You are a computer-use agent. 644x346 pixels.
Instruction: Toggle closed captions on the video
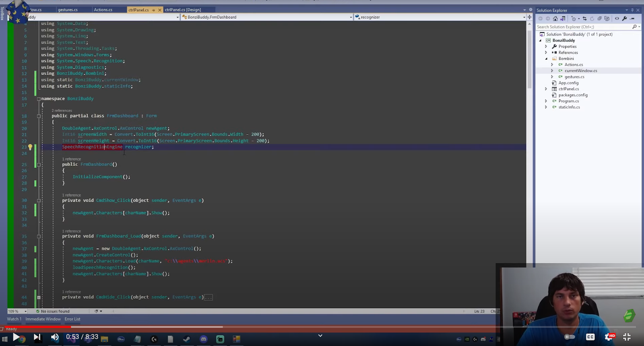(x=590, y=337)
